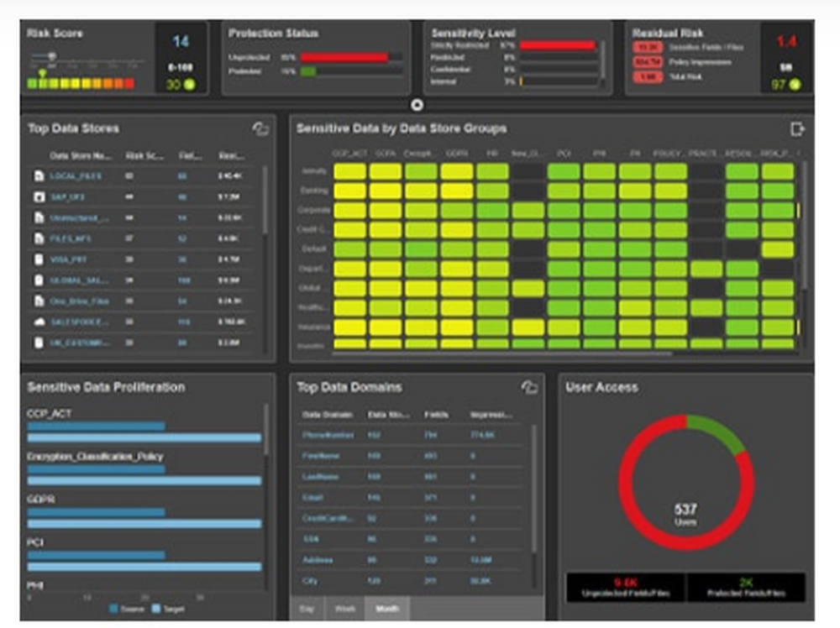Open the SAP_UFS data store link
Image resolution: width=840 pixels, height=628 pixels.
click(x=67, y=197)
